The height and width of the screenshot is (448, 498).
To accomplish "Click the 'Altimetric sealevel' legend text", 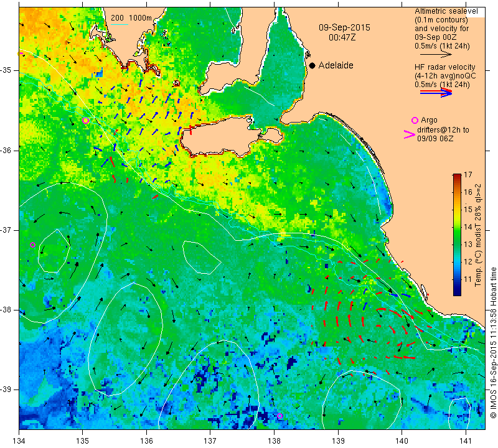I will tap(446, 11).
